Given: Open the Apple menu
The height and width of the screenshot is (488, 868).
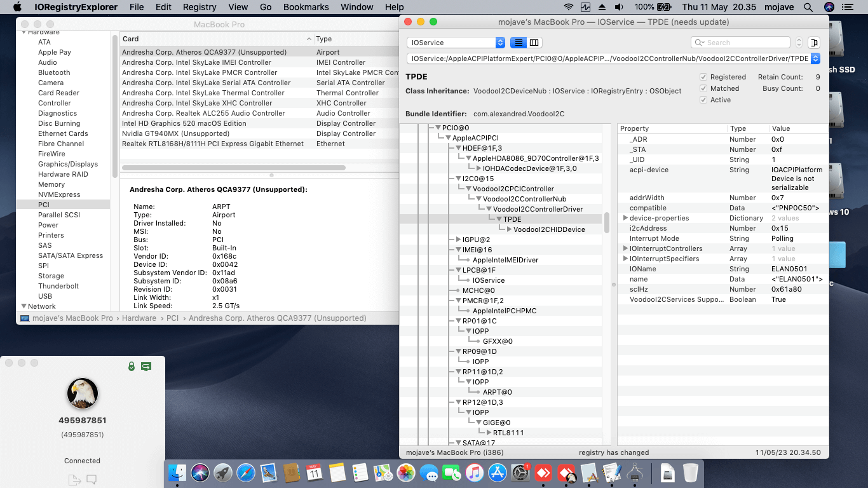Looking at the screenshot, I should [x=17, y=7].
